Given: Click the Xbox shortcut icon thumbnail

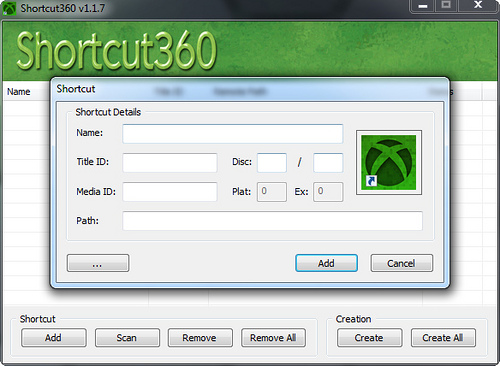Looking at the screenshot, I should 389,162.
